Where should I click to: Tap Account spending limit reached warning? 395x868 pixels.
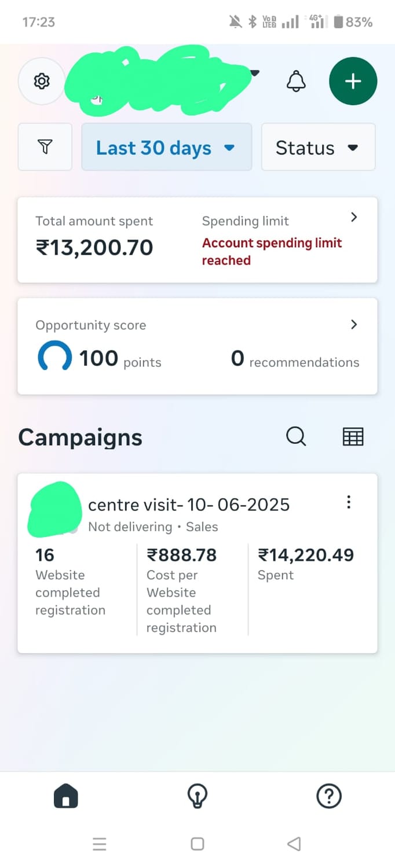272,252
